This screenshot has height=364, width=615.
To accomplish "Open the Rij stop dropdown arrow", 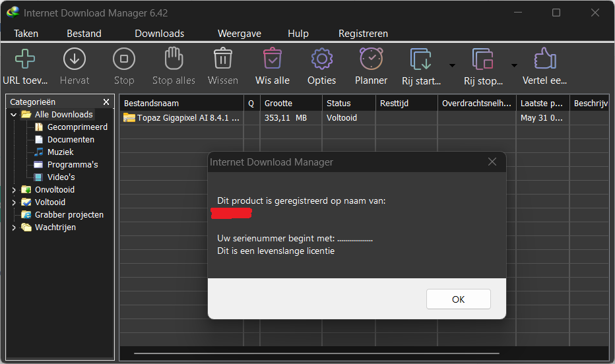I will 514,65.
